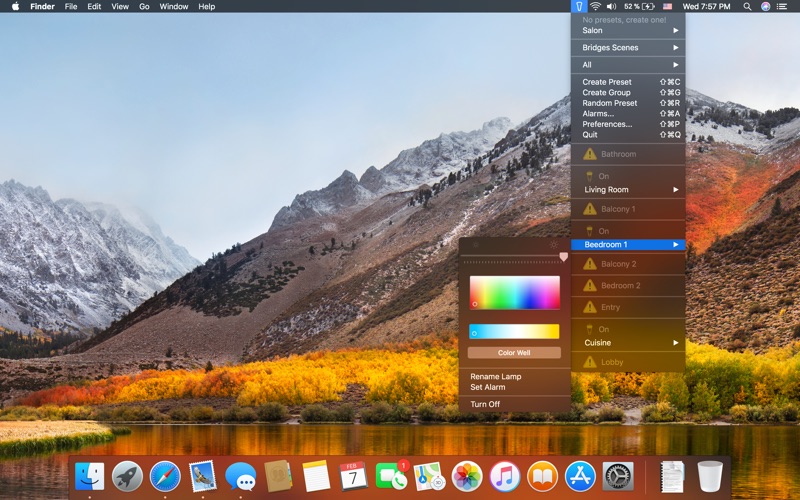Click the warning icon beside Bathroom

590,154
